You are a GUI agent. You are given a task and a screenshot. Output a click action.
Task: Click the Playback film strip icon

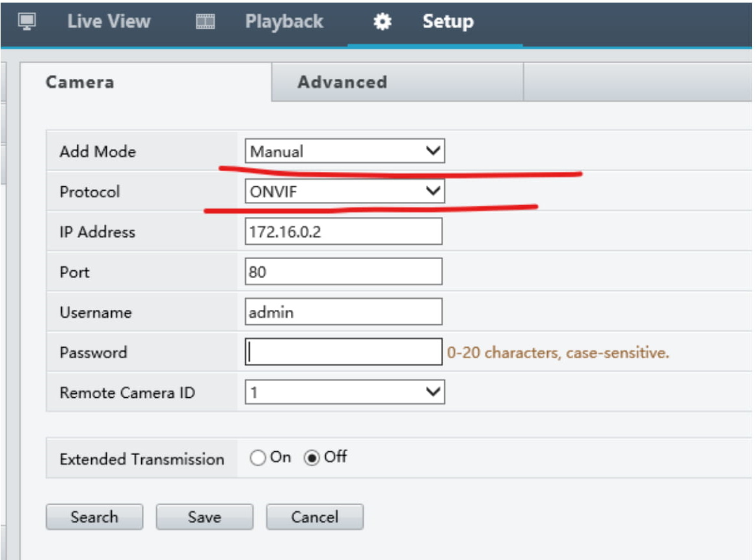[x=206, y=21]
